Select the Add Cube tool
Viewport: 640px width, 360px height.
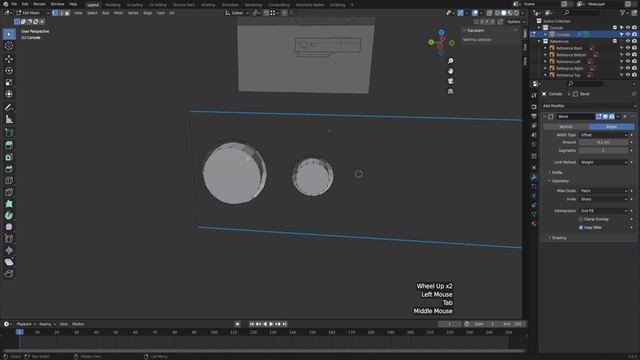(x=9, y=133)
